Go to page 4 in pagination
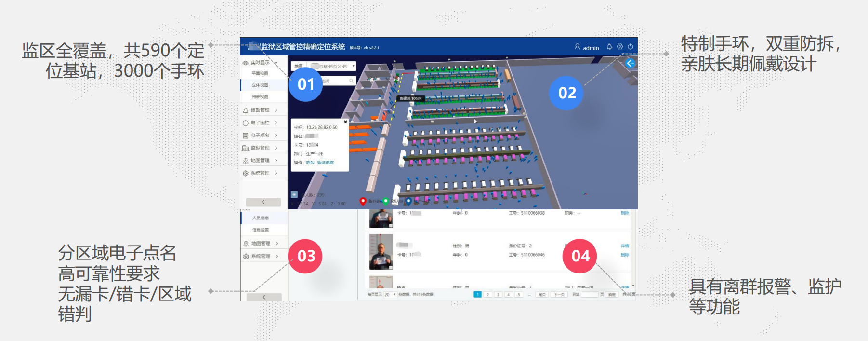 tap(508, 294)
